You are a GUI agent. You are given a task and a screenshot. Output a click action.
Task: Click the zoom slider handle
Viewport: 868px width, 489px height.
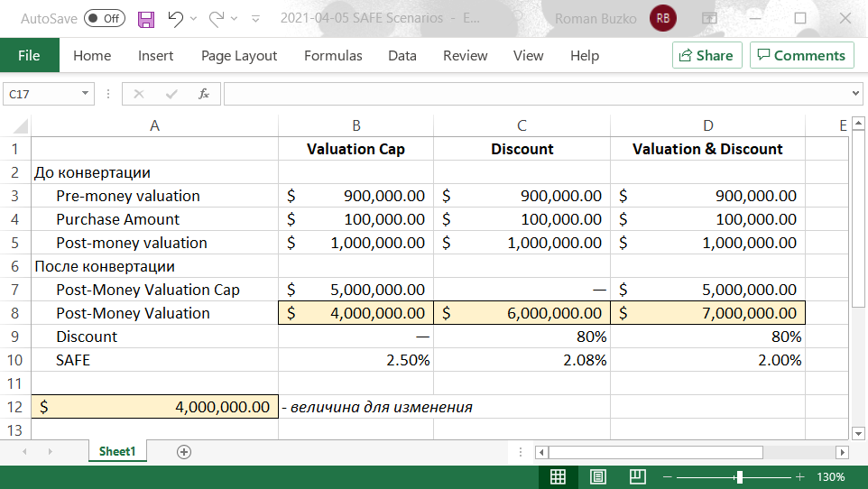coord(739,476)
